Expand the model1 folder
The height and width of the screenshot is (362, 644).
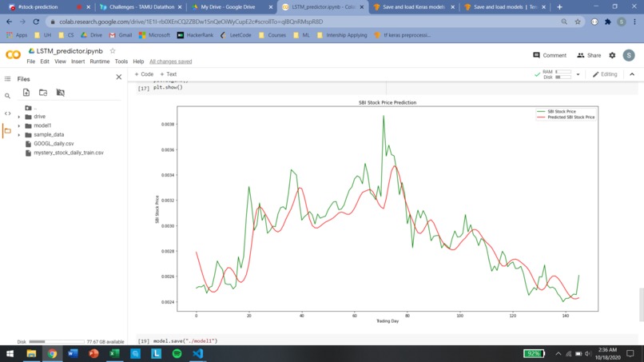click(19, 125)
